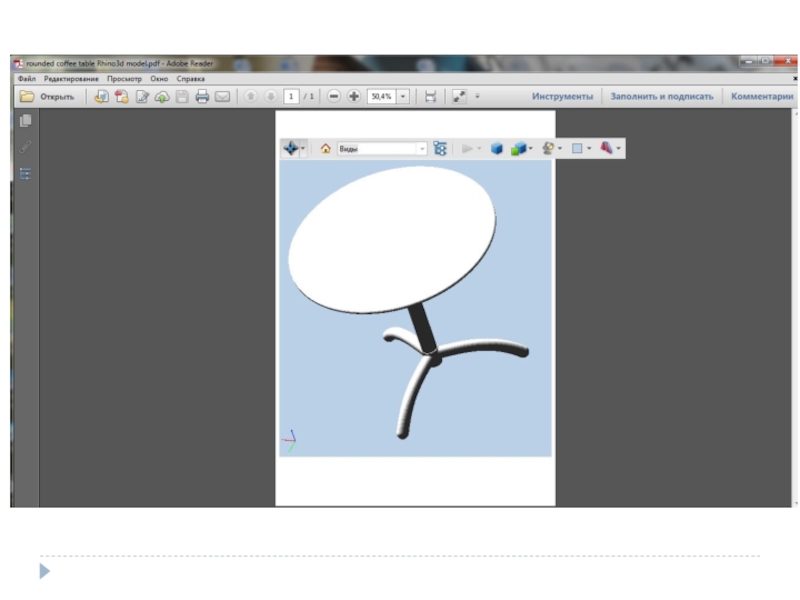Viewport: 800px width, 600px height.
Task: Open the Комментарии pane
Action: coord(762,96)
